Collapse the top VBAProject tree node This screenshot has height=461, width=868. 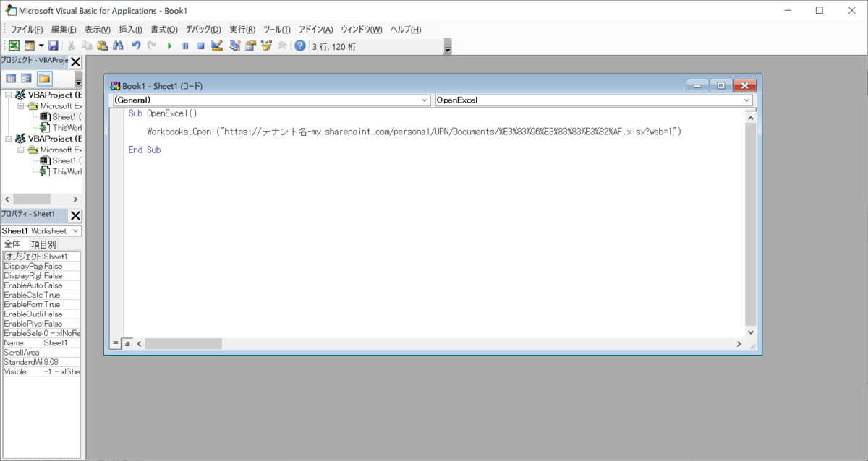tap(8, 95)
